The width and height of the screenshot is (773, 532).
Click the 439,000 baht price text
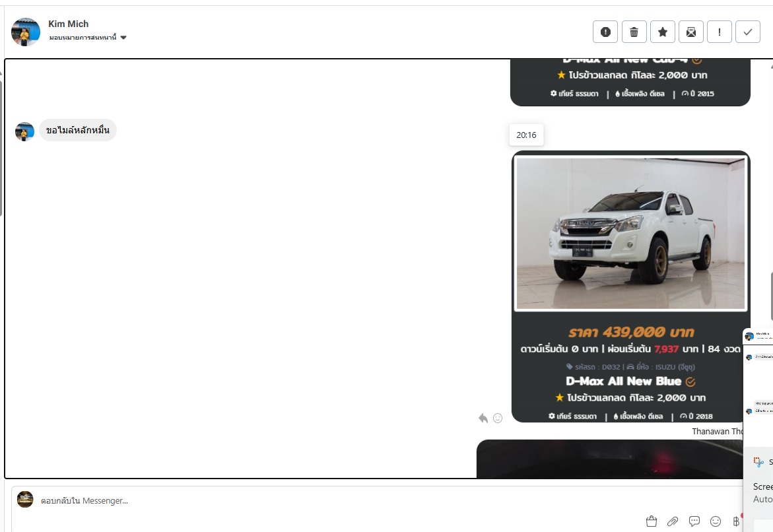click(631, 332)
